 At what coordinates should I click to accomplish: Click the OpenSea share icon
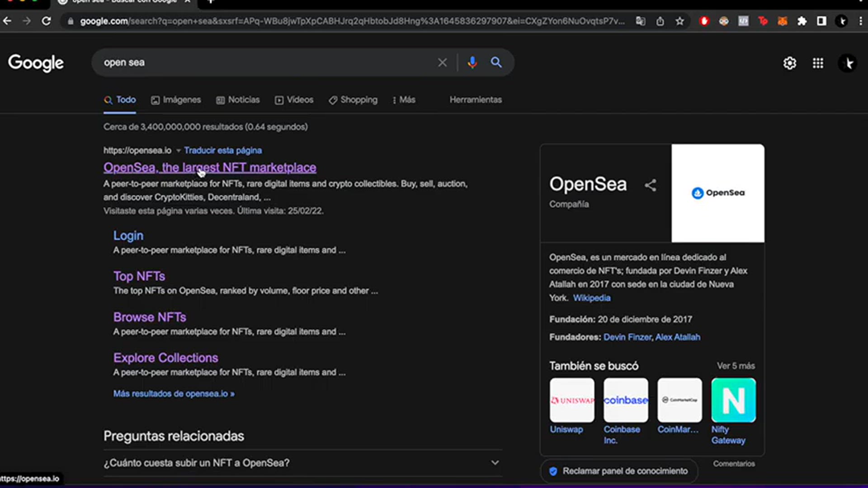click(650, 185)
